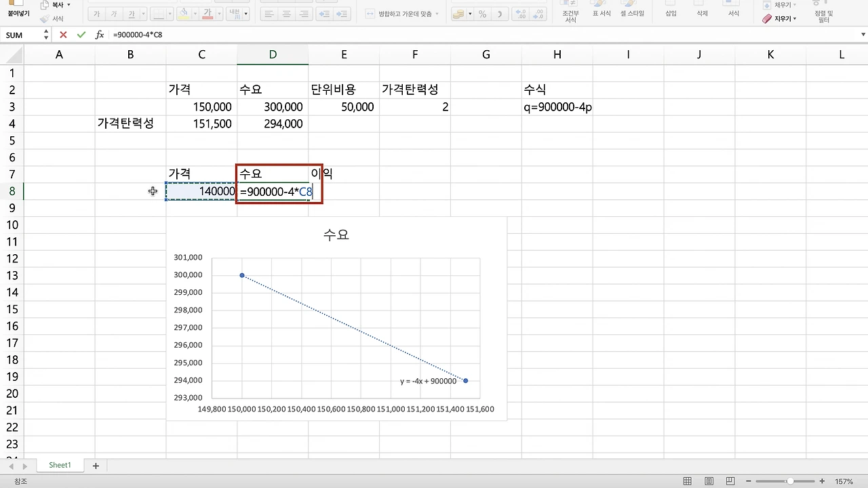
Task: Open the phonetic guide (내천) dropdown arrow
Action: click(x=245, y=14)
